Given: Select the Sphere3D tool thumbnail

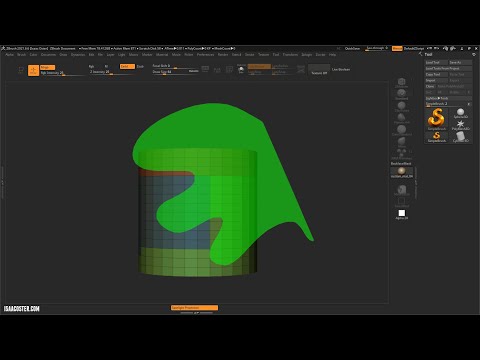Looking at the screenshot, I should 460,113.
